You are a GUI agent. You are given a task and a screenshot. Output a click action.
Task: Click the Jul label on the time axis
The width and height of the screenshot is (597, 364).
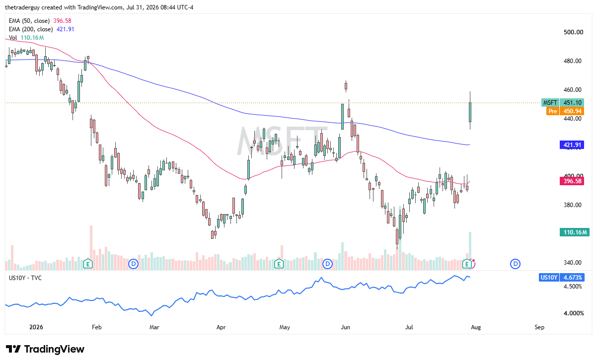pyautogui.click(x=410, y=327)
